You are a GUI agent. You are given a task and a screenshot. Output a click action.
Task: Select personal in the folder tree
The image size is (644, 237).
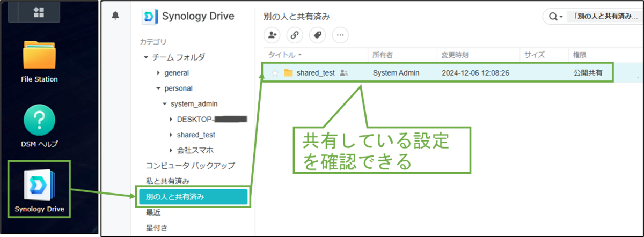coord(178,88)
